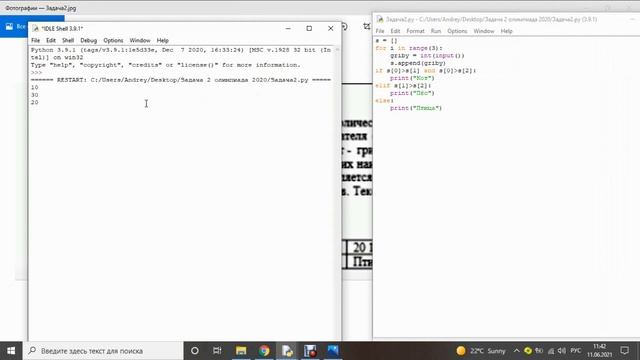The image size is (640, 360).
Task: Open the Windows Start menu
Action: tap(11, 351)
